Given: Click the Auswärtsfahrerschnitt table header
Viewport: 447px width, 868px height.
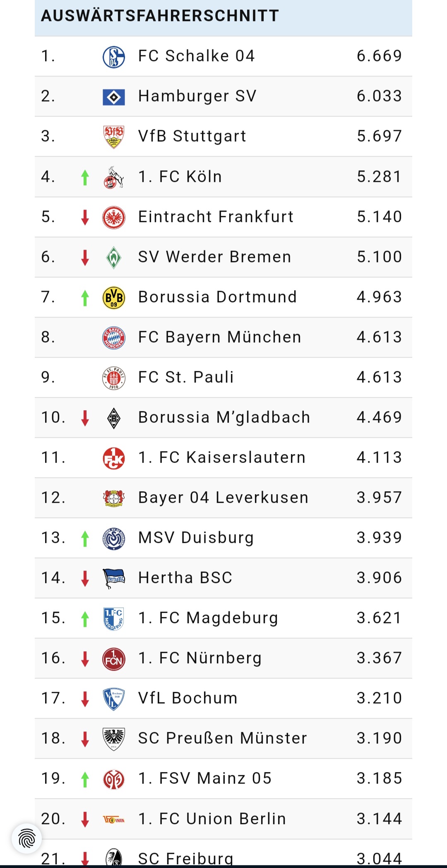Looking at the screenshot, I should 160,16.
